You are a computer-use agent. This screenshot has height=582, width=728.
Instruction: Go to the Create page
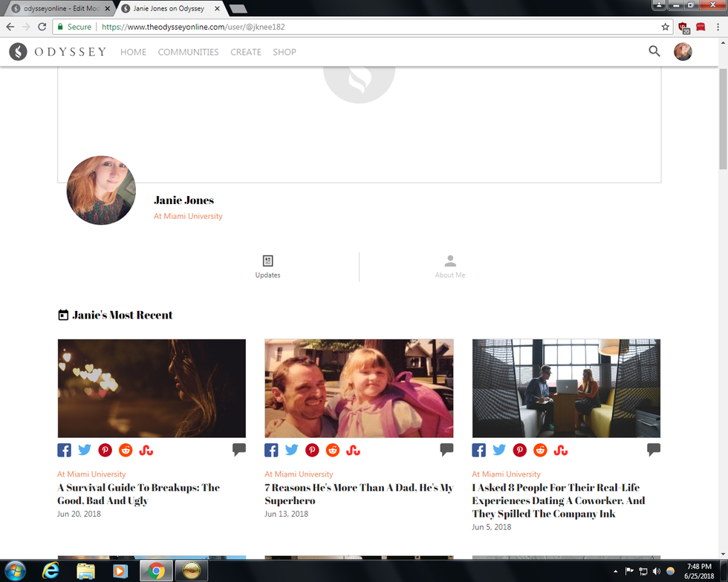[245, 52]
